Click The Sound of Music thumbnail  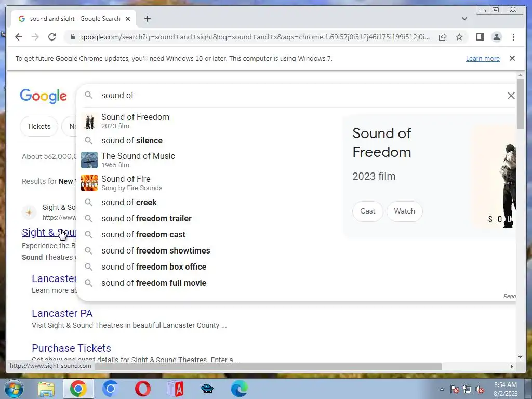pos(89,160)
